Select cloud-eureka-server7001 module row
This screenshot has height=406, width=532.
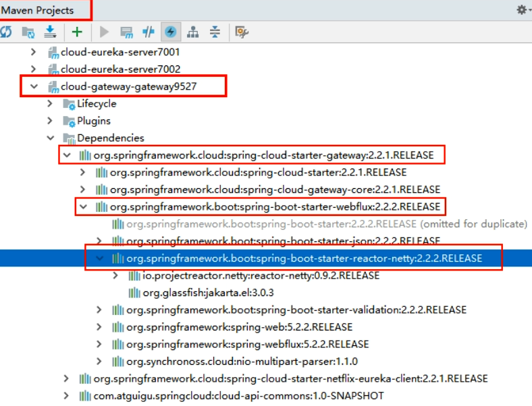point(120,52)
